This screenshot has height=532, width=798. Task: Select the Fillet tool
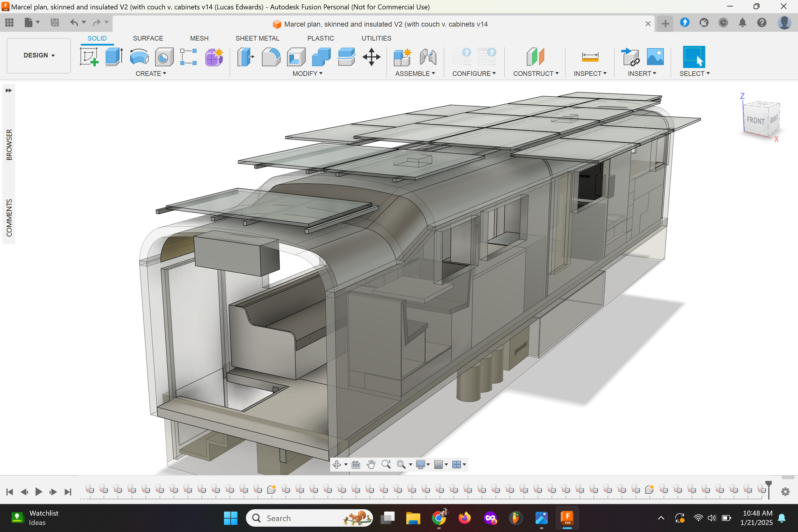coord(271,57)
